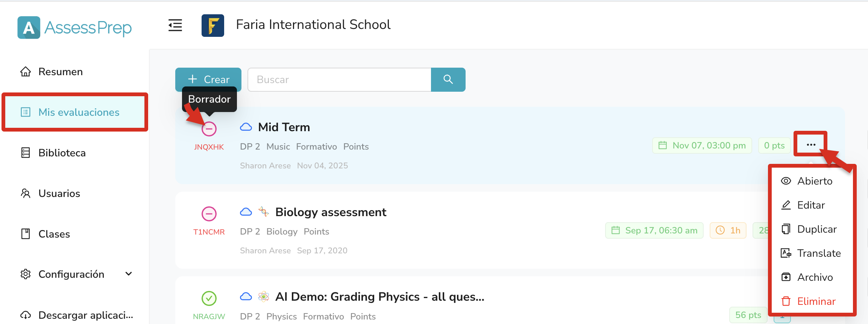Click the cloud icon beside Mid Term
This screenshot has height=324, width=868.
(x=246, y=127)
